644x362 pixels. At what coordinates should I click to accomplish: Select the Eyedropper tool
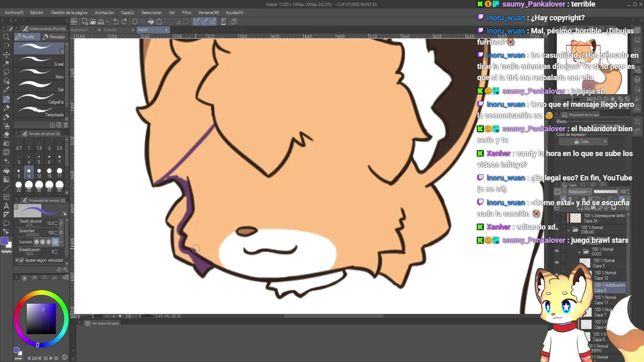(x=7, y=90)
